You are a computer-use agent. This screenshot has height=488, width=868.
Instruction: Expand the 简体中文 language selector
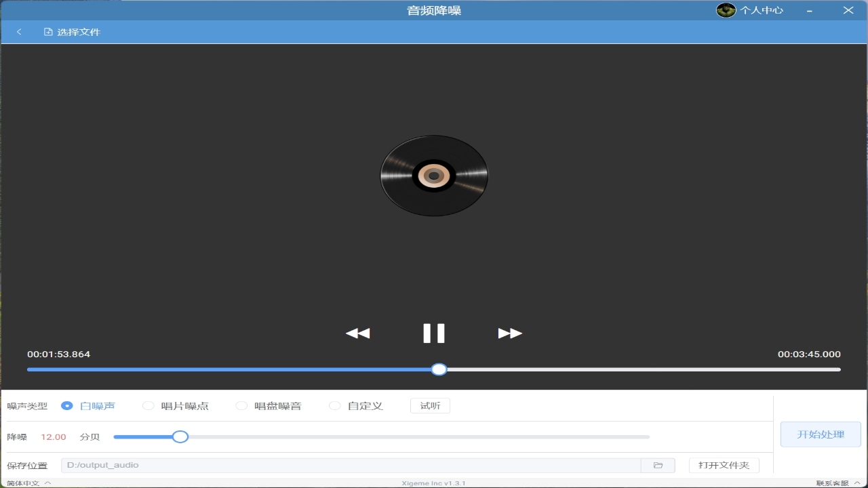coord(27,483)
